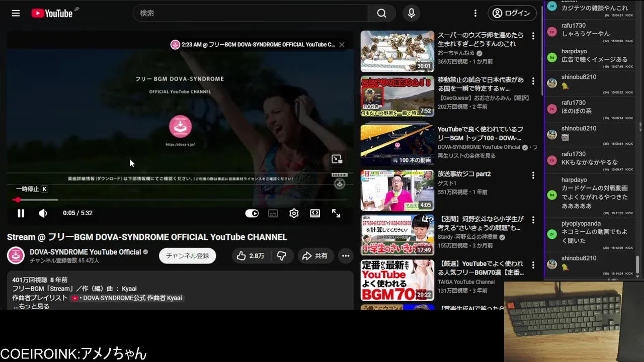Like the video (2.8万)

[x=251, y=256]
